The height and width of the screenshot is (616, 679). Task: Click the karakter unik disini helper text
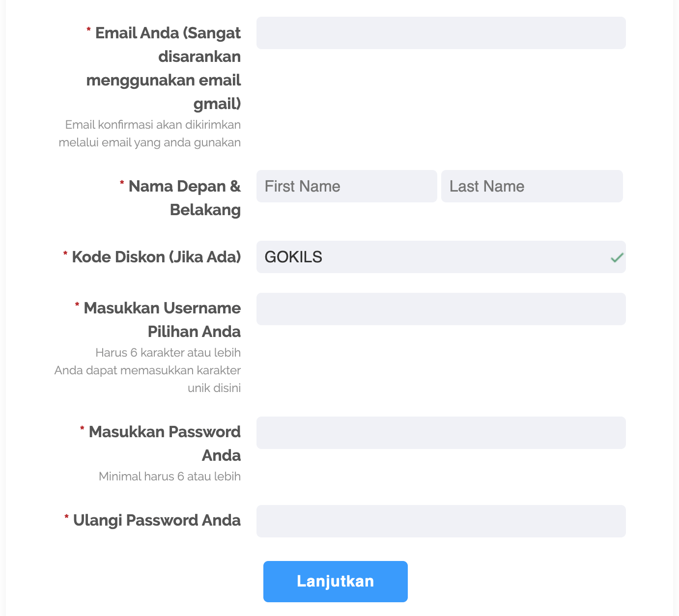coord(147,379)
